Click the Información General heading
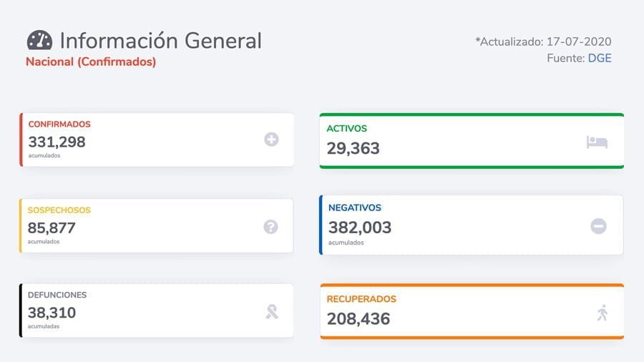Screen dimensions: 644x362 tap(160, 41)
